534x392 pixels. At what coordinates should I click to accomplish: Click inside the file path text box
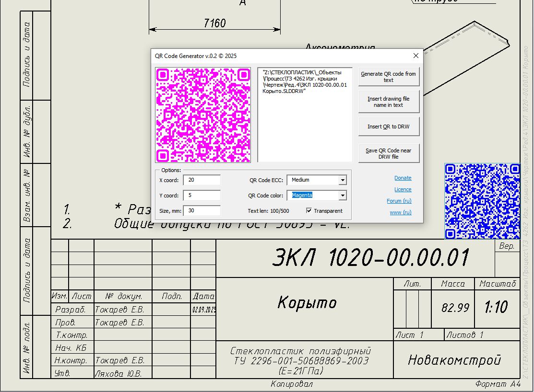pos(305,125)
